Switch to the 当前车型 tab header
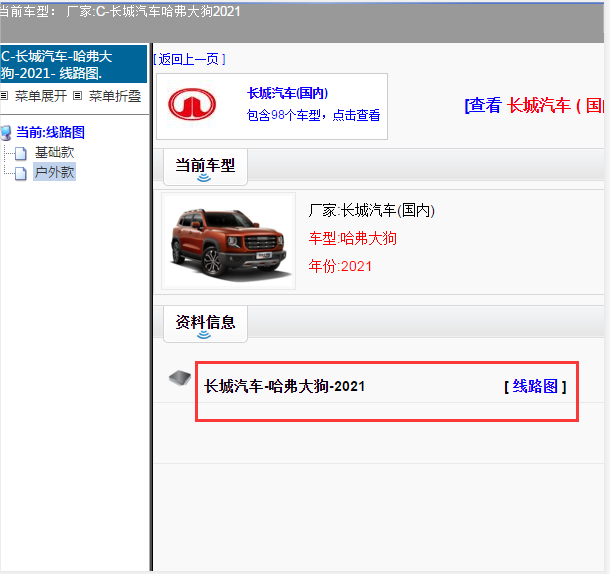Screen dimensions: 610x574 [205, 166]
